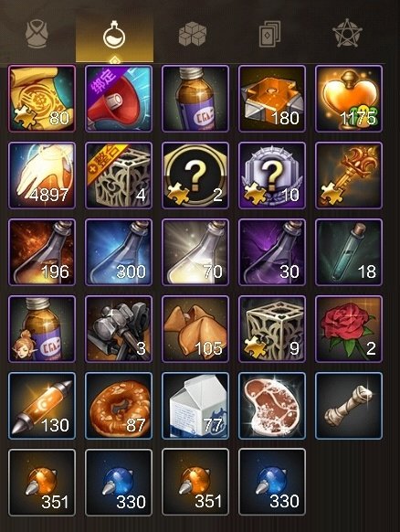Select the potion consumables tab
400x532 pixels.
click(114, 34)
